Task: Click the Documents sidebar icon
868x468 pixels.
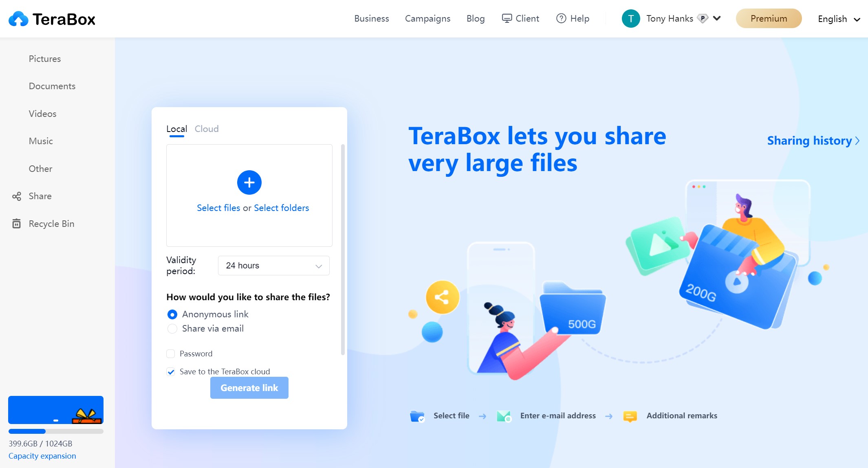Action: (52, 86)
